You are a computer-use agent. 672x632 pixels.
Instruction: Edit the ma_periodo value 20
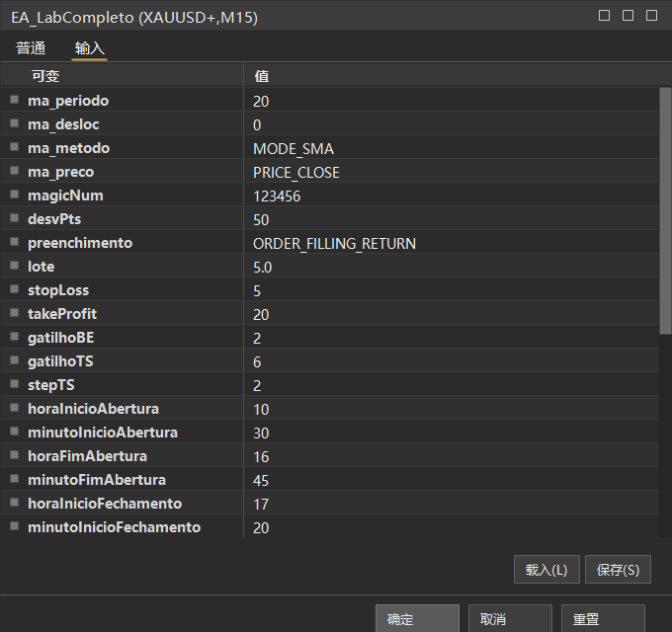[452, 101]
